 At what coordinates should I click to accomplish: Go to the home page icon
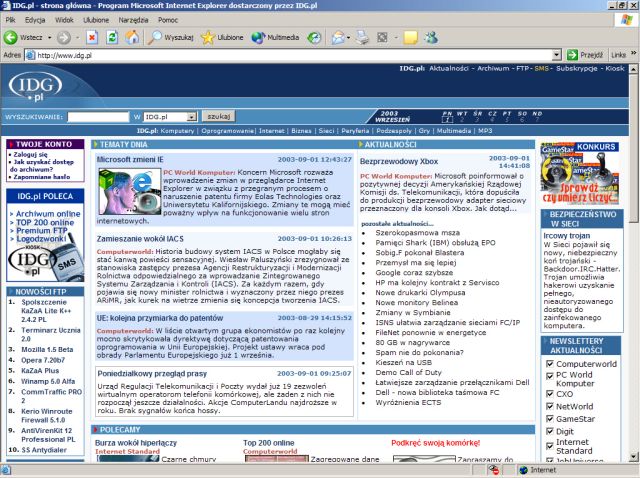click(x=132, y=38)
